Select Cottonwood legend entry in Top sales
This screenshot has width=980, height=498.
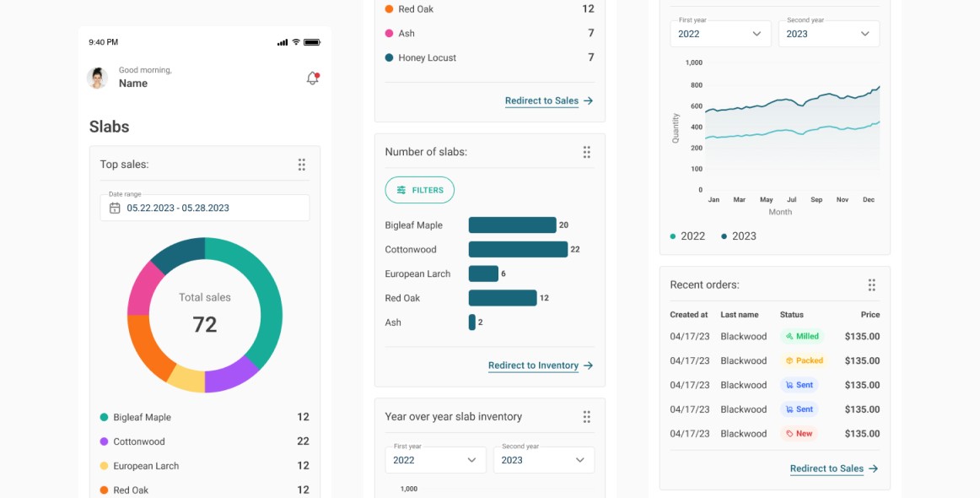(x=205, y=441)
